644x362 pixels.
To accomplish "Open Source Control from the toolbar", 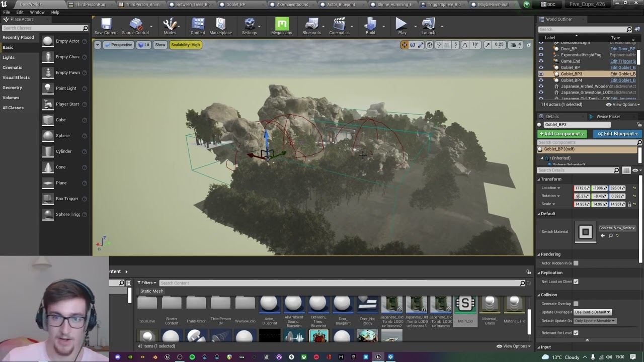I will pyautogui.click(x=135, y=27).
